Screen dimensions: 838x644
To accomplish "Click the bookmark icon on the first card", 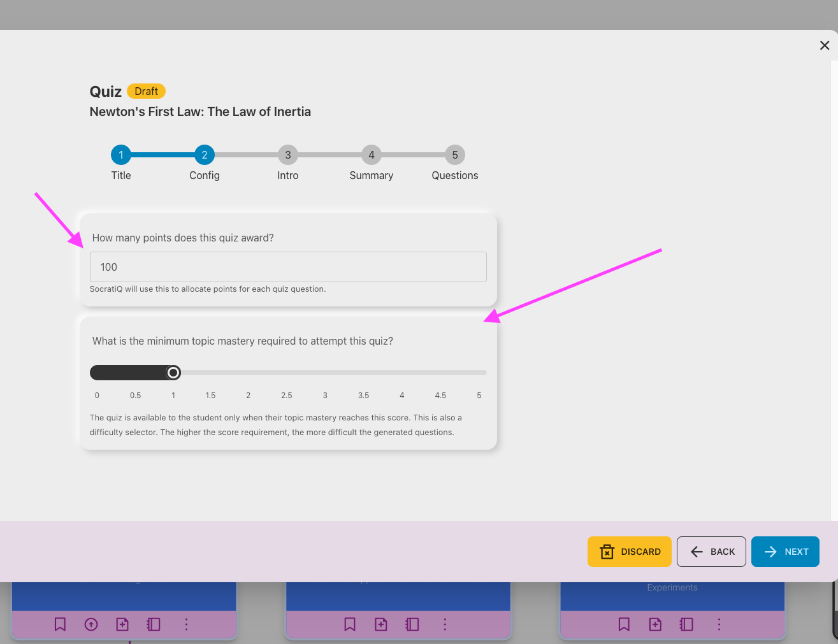I will pyautogui.click(x=60, y=624).
